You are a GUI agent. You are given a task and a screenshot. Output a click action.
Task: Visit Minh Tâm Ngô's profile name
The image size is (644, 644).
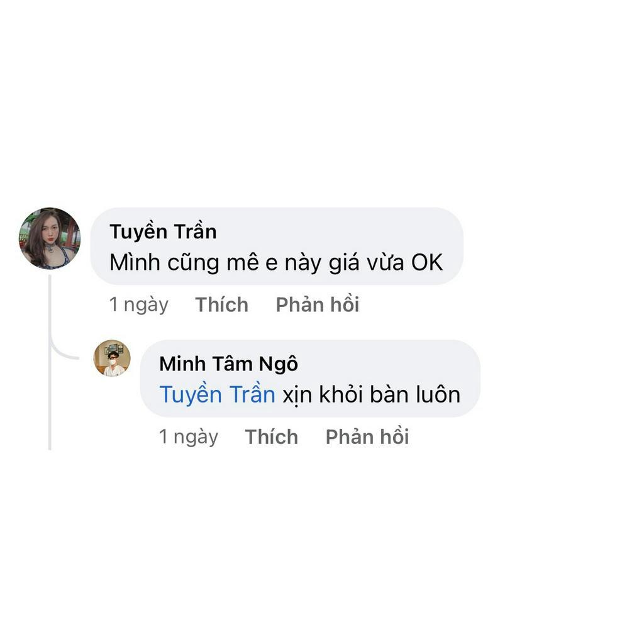pyautogui.click(x=228, y=364)
